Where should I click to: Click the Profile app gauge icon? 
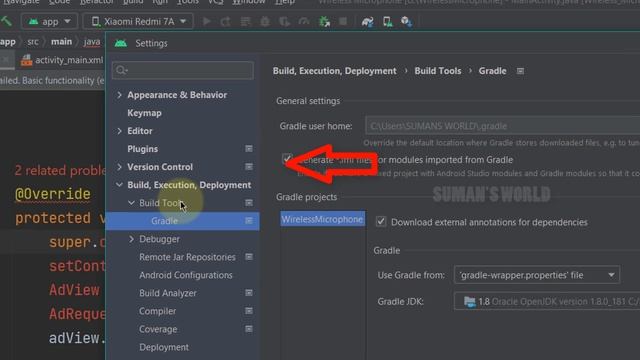pos(304,21)
